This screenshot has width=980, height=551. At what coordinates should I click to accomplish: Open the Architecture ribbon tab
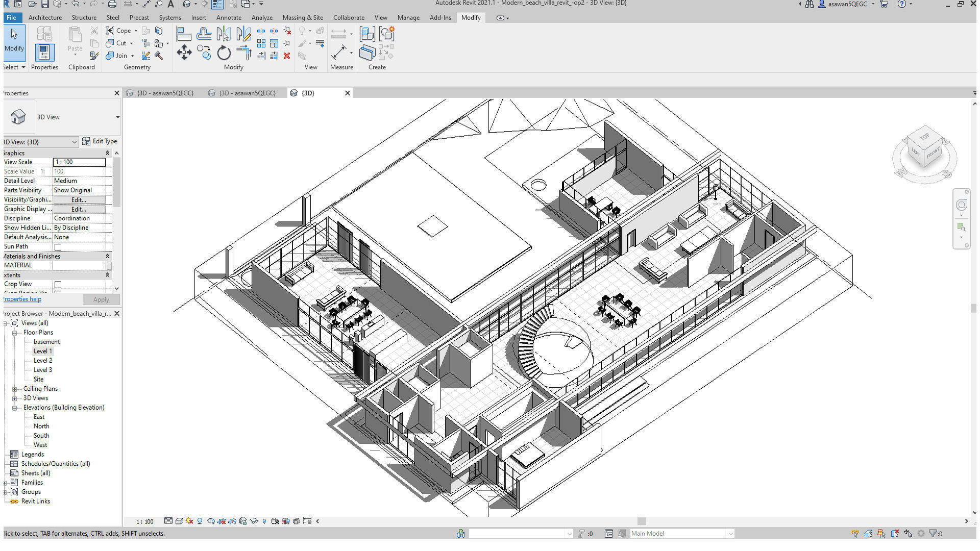tap(45, 17)
